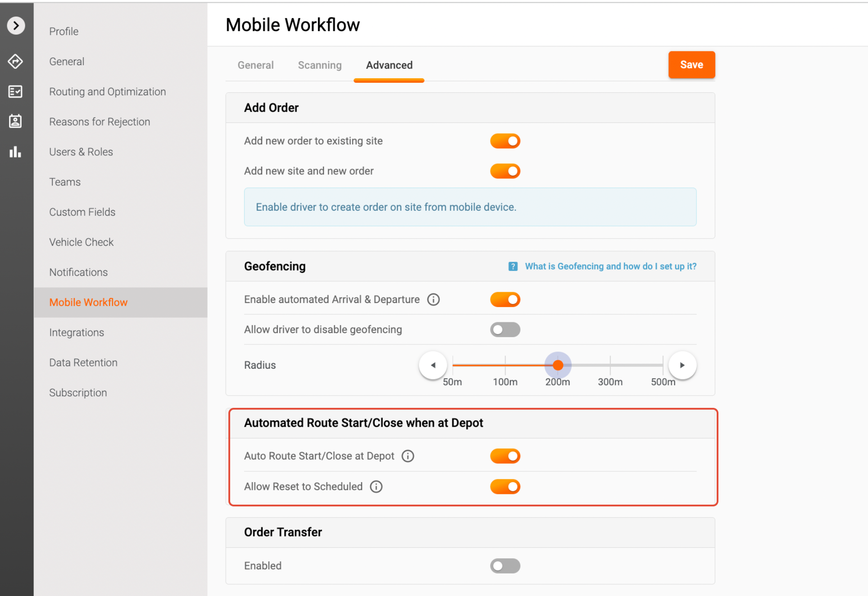The image size is (868, 596).
Task: Enable Allow driver to disable geofencing
Action: [505, 330]
